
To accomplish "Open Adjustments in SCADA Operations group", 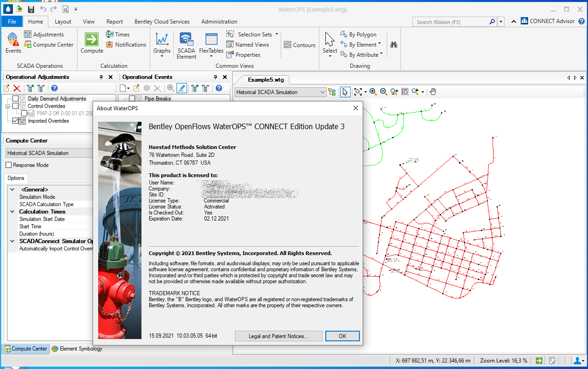I will click(44, 35).
